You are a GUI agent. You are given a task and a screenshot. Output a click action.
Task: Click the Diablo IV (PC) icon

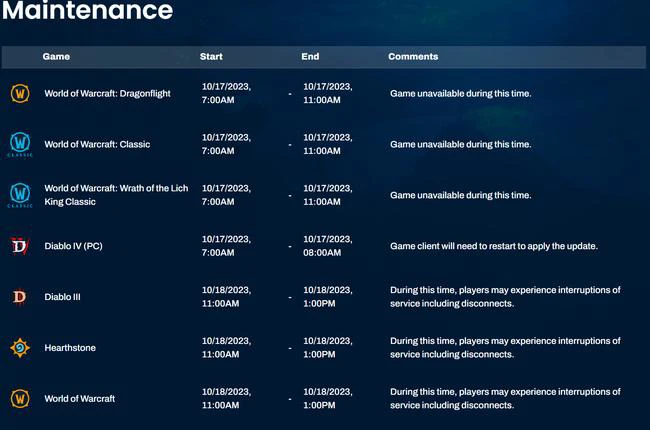(x=19, y=246)
